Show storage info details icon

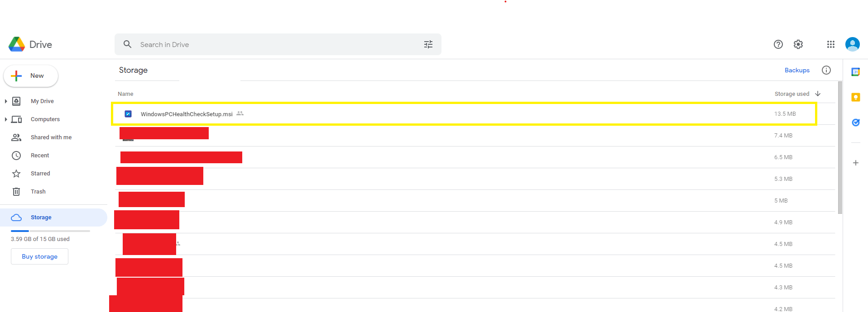pos(826,70)
